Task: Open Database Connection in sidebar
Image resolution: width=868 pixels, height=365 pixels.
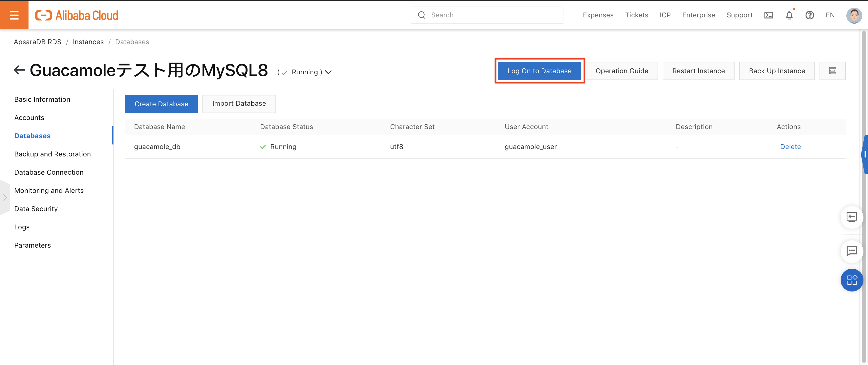Action: click(x=49, y=172)
